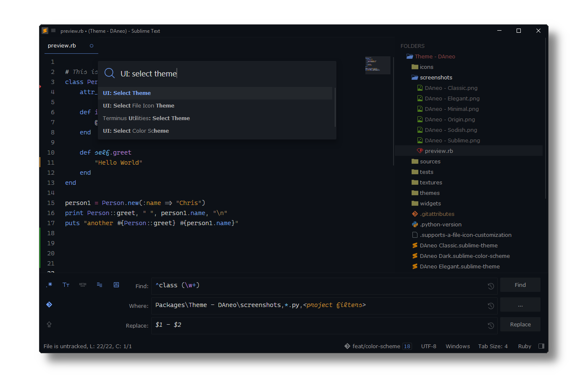Viewport: 588px width, 378px height.
Task: Toggle whole word matching
Action: 83,285
